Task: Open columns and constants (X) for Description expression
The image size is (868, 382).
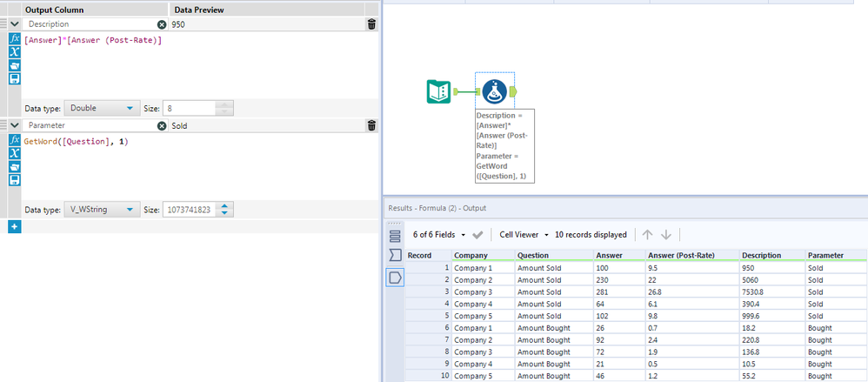Action: coord(15,52)
